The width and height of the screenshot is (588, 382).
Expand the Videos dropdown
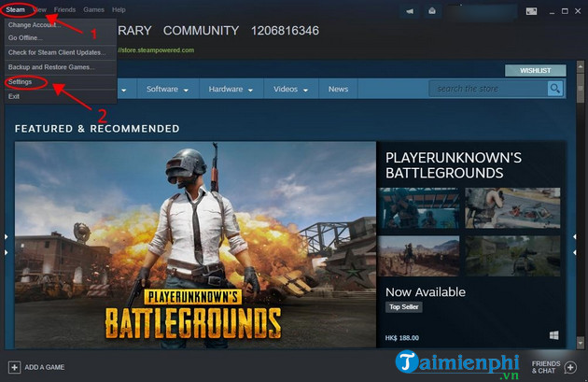(290, 90)
